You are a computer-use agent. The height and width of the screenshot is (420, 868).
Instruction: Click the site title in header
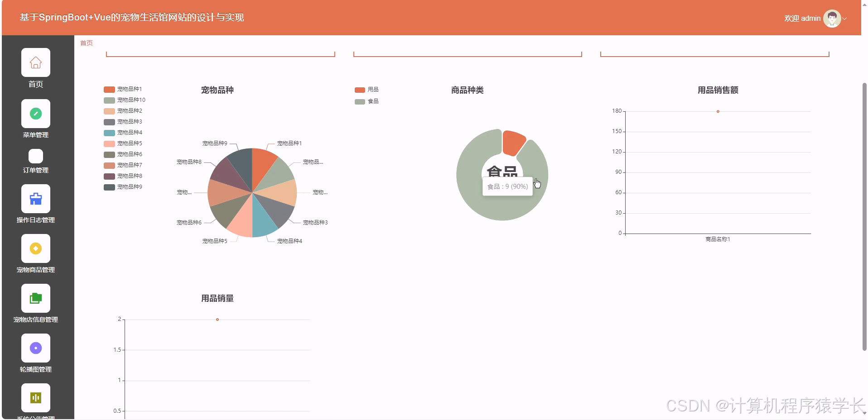[x=132, y=17]
